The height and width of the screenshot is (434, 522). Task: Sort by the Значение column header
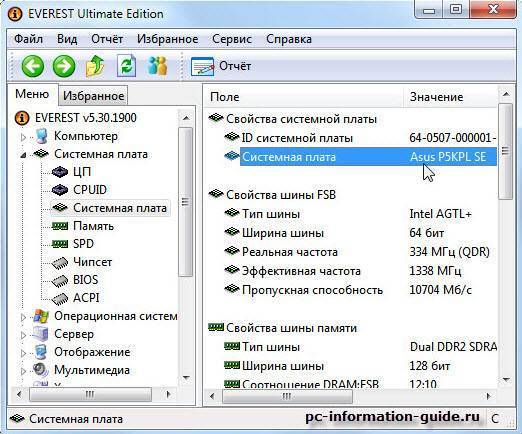(x=451, y=97)
